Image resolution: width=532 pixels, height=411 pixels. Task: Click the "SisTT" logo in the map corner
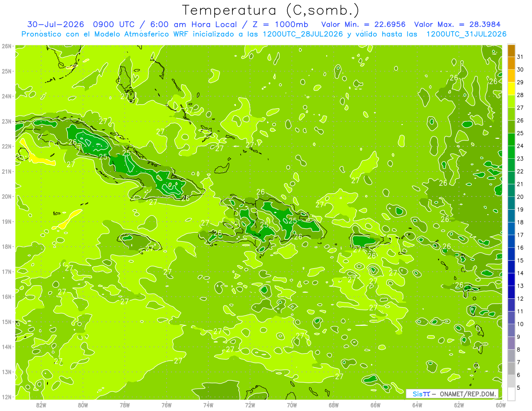click(421, 394)
